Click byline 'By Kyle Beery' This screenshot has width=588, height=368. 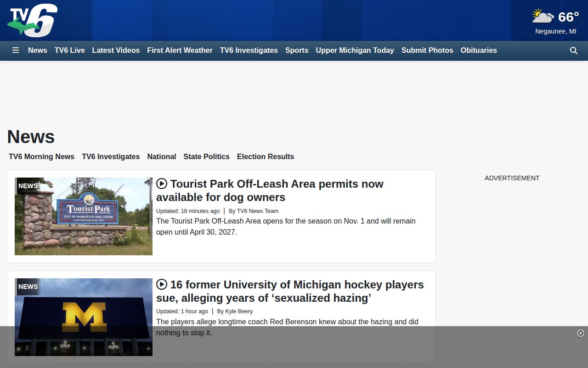coord(235,311)
